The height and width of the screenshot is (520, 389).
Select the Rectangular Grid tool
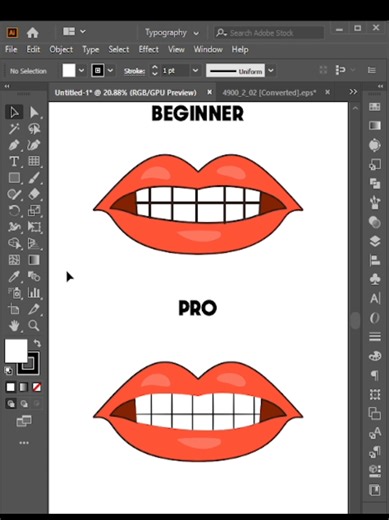click(34, 161)
